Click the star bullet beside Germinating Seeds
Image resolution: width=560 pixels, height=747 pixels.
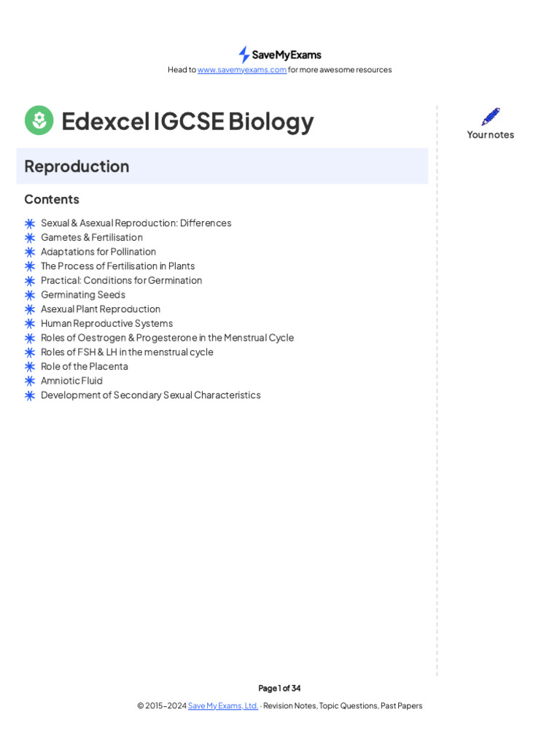[30, 295]
